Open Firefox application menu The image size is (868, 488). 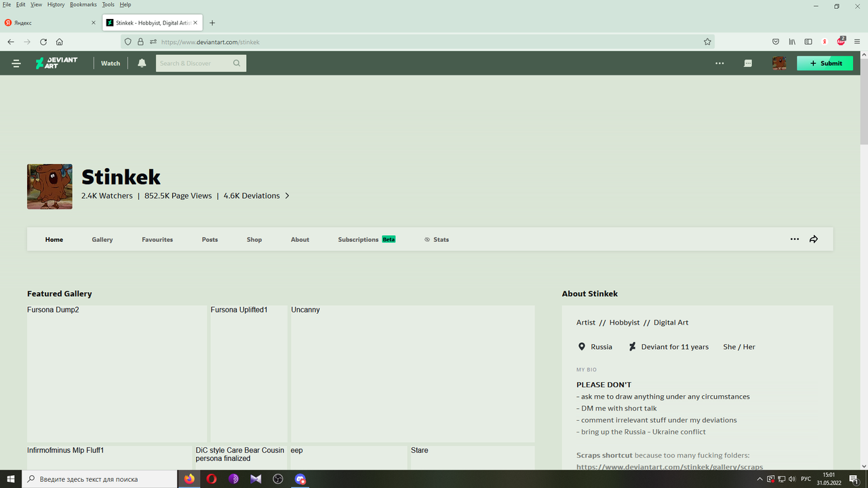857,41
